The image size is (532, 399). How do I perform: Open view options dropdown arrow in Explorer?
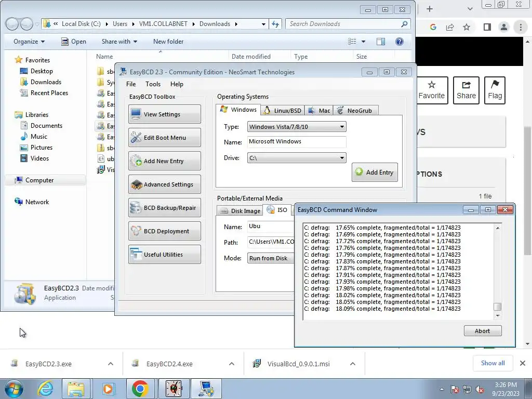(363, 42)
